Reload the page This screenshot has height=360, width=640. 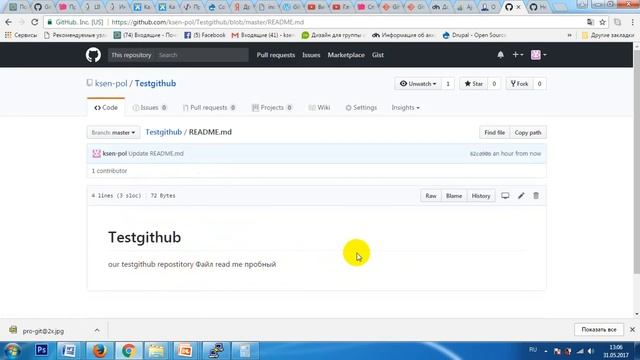(35, 22)
